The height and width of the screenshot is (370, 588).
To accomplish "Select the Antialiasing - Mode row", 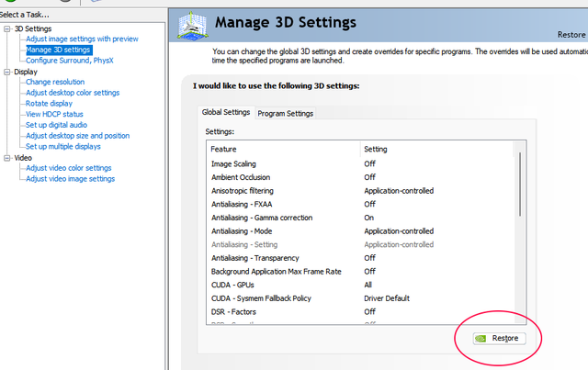I will coord(359,231).
